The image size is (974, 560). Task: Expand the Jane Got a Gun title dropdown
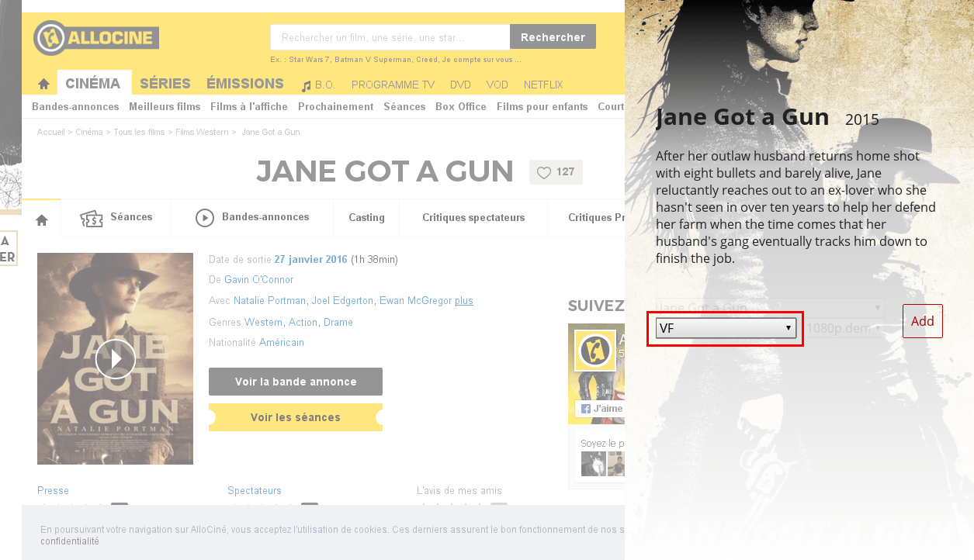770,308
